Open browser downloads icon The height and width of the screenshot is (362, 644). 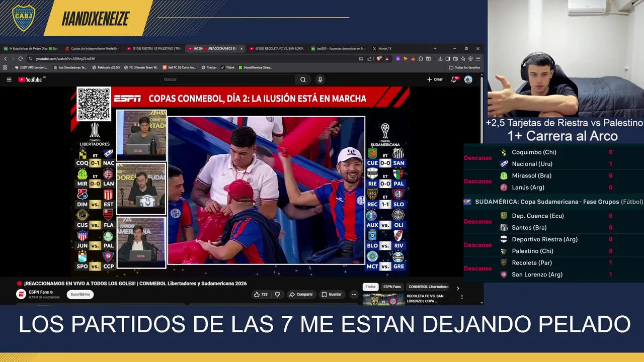[x=440, y=59]
